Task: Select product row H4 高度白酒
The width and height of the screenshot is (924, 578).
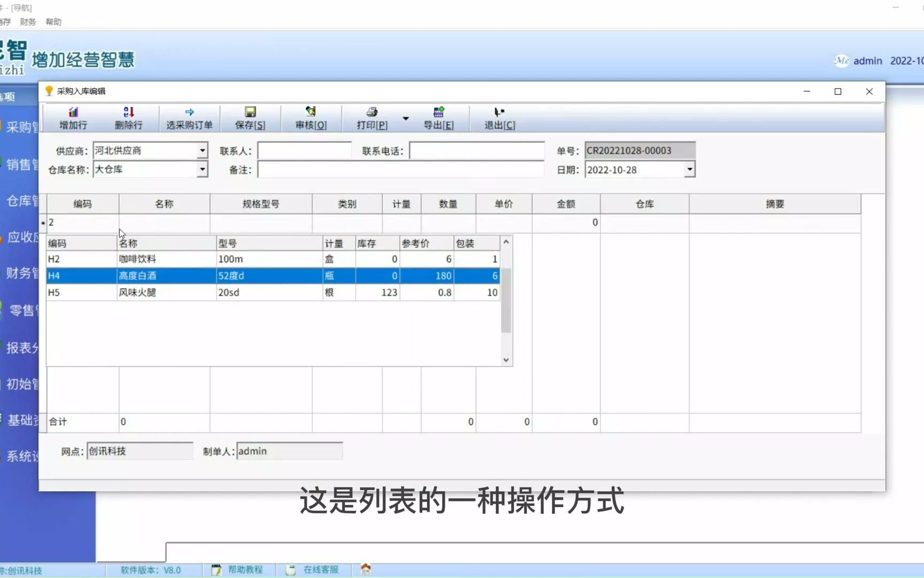Action: 273,276
